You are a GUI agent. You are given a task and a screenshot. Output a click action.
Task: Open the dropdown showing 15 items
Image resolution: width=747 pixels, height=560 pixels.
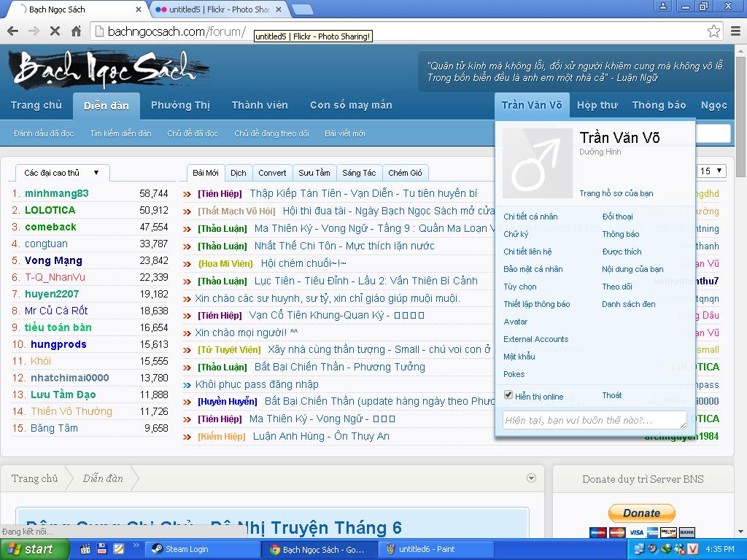tap(711, 171)
